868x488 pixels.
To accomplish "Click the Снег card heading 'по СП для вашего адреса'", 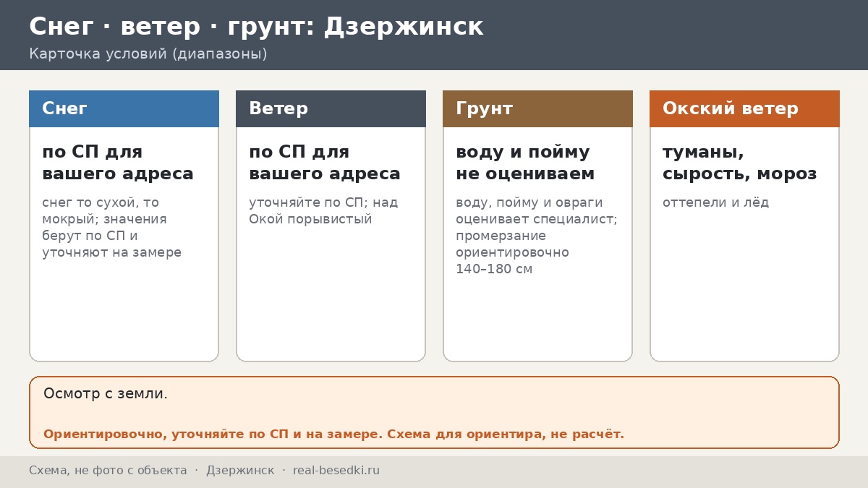I will [x=118, y=163].
